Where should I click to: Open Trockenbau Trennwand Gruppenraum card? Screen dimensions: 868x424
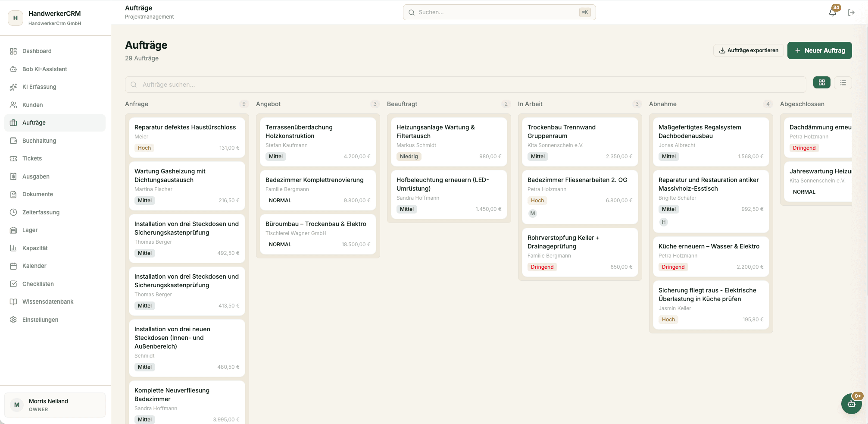click(x=580, y=142)
